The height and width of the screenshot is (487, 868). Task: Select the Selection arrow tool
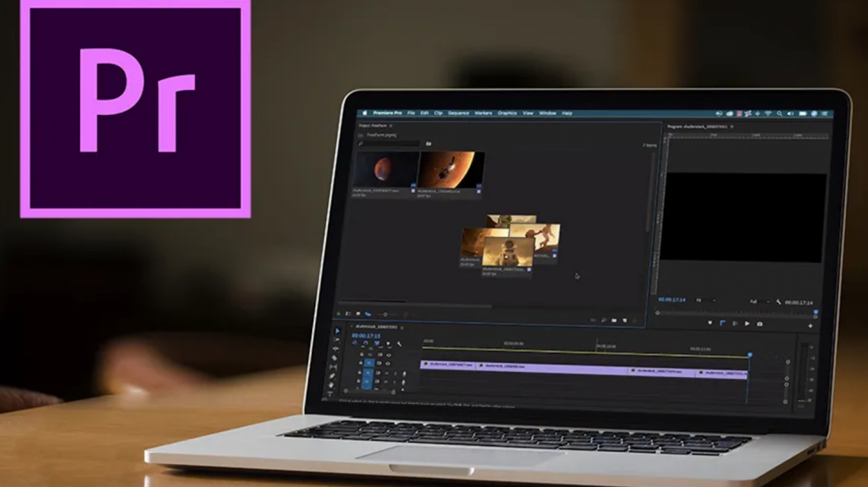pyautogui.click(x=337, y=331)
